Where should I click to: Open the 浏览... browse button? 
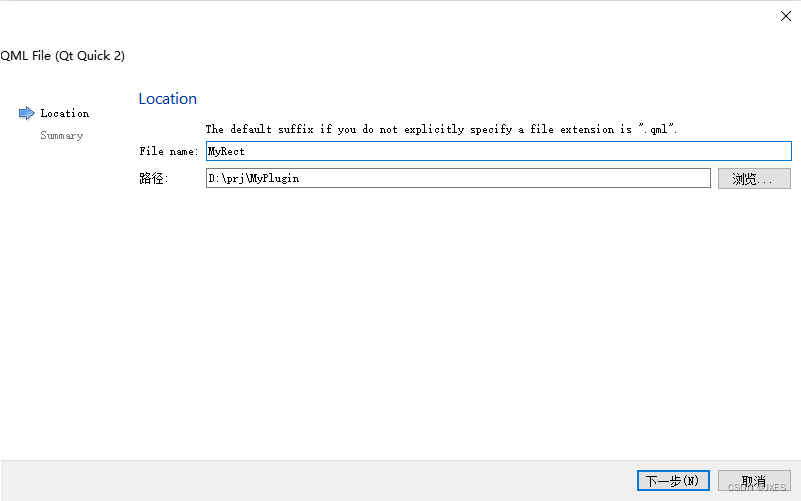point(754,179)
